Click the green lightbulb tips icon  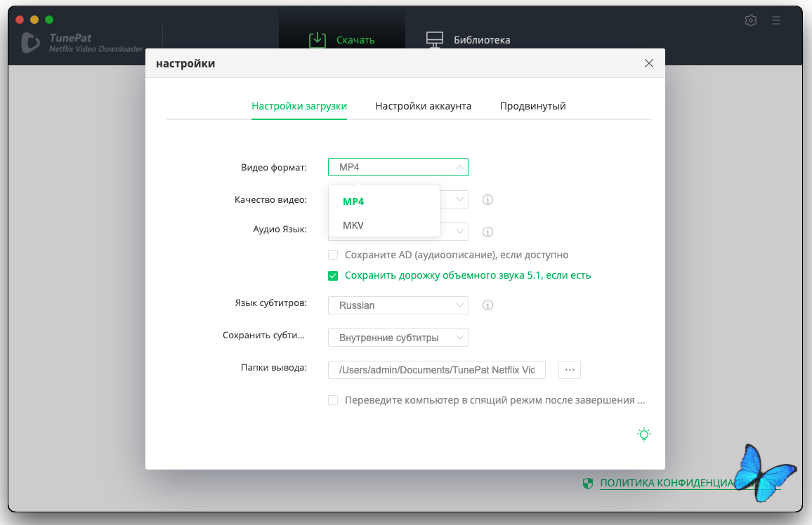tap(643, 434)
